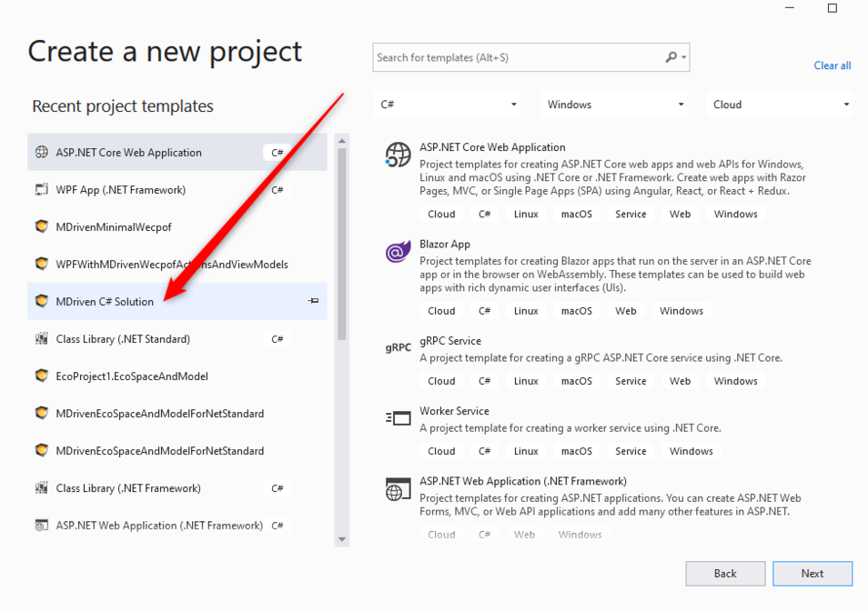Open the C# language filter dropdown
The image size is (868, 611).
point(446,105)
